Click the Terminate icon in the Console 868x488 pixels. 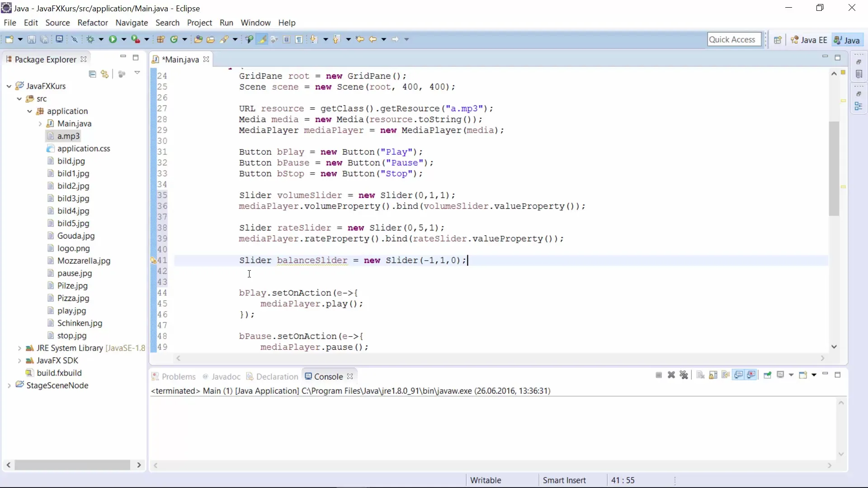[659, 375]
